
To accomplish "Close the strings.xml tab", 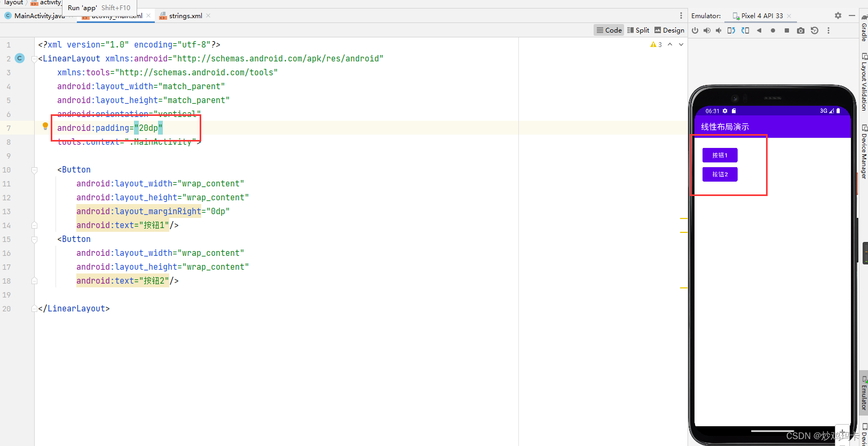I will (208, 15).
